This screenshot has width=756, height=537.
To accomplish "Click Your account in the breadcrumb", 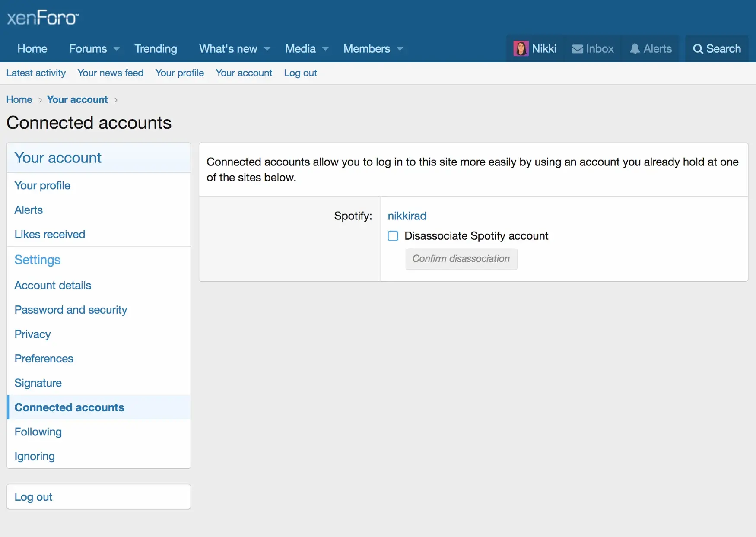I will point(77,99).
